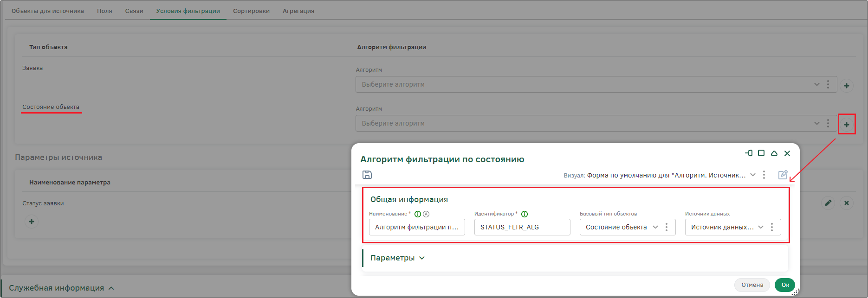The image size is (868, 298).
Task: Click the Параметры источника heading
Action: [58, 157]
